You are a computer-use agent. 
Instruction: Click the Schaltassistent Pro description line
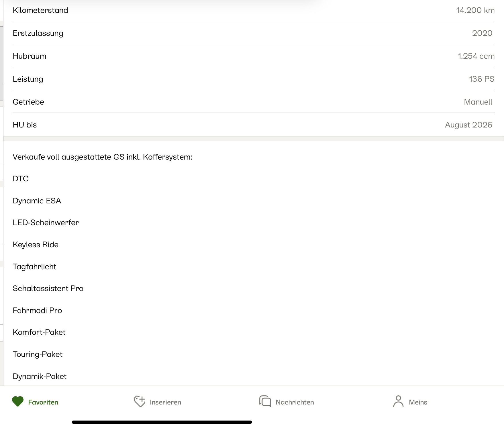[48, 288]
